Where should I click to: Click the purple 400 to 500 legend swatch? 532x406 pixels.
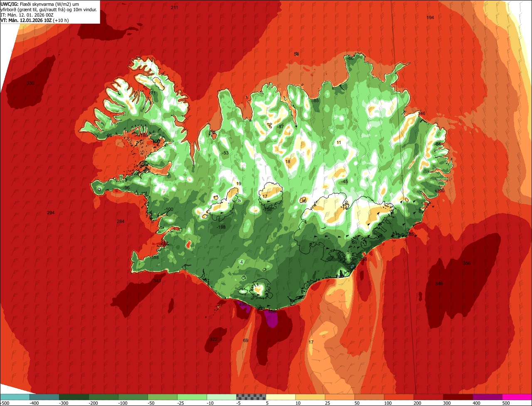point(487,397)
